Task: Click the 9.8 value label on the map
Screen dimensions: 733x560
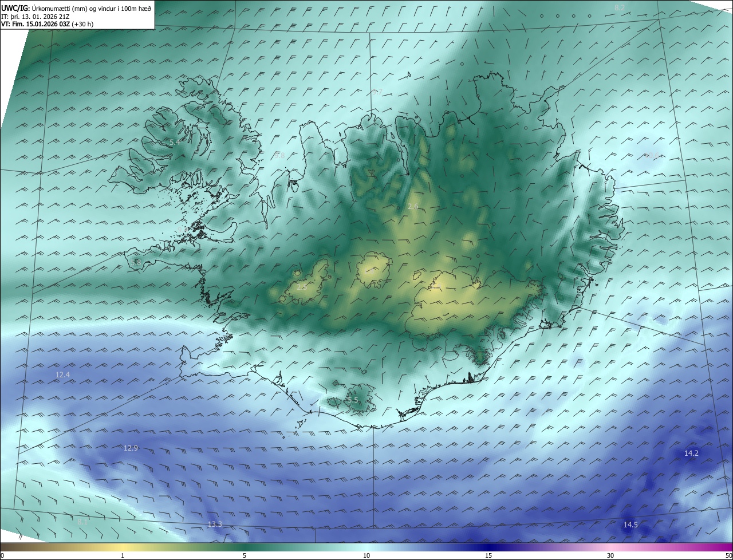Action: coord(279,155)
